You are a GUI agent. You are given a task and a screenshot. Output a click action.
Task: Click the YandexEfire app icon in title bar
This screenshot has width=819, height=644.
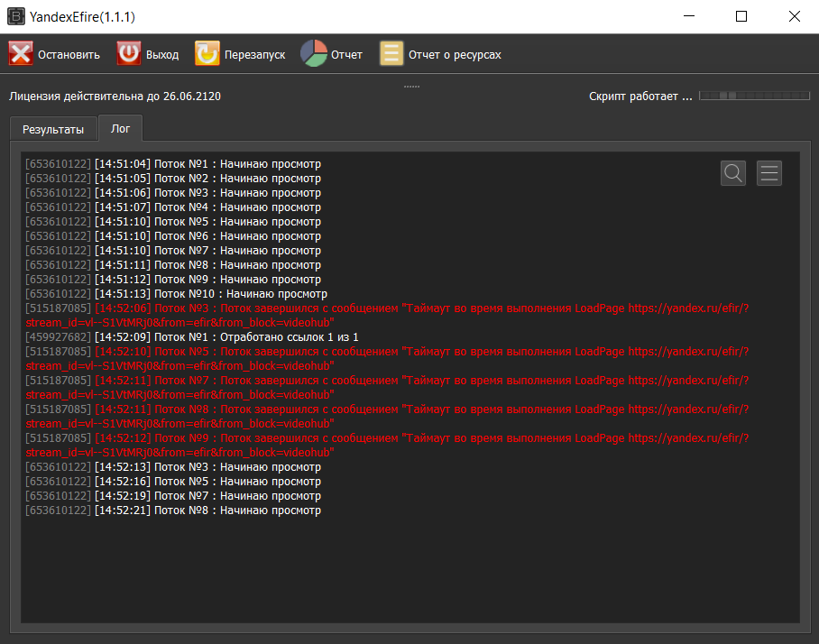click(15, 16)
